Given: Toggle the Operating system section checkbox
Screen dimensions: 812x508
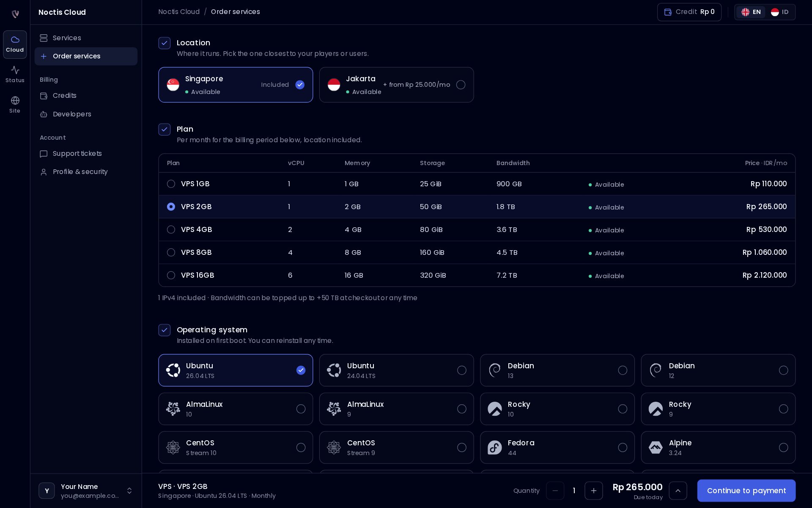Looking at the screenshot, I should click(x=165, y=330).
